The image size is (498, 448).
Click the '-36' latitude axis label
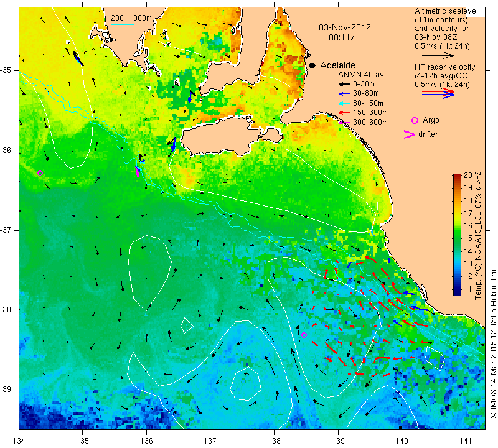(x=6, y=150)
